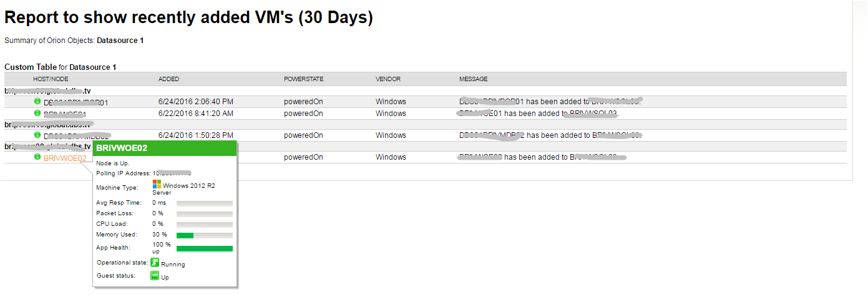
Task: Click message text in 8:41:20 AM row
Action: (539, 114)
